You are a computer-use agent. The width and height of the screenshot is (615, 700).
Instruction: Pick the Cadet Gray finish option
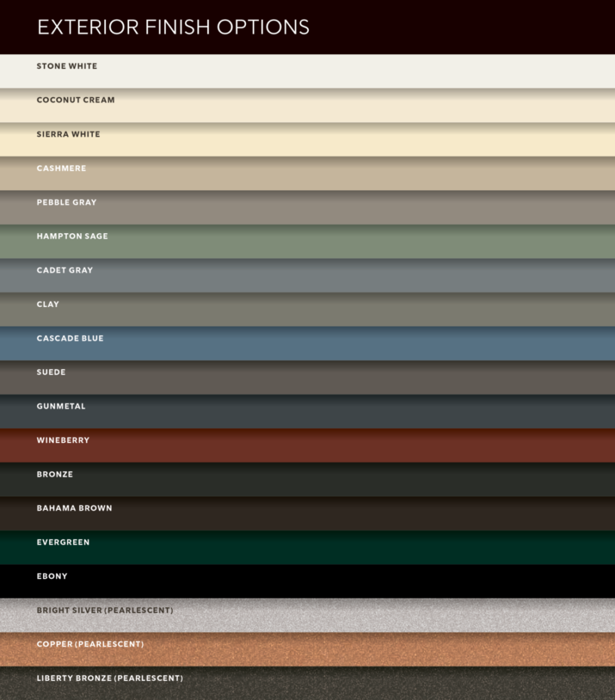click(307, 275)
